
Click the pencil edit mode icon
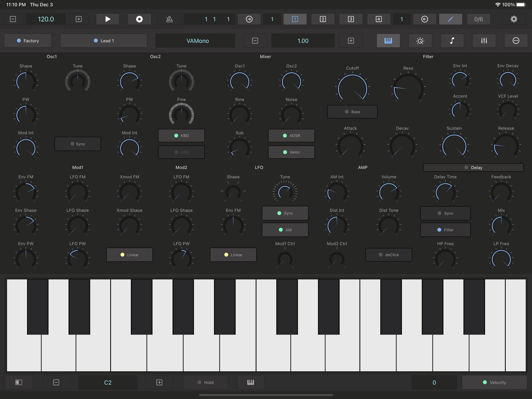[450, 19]
